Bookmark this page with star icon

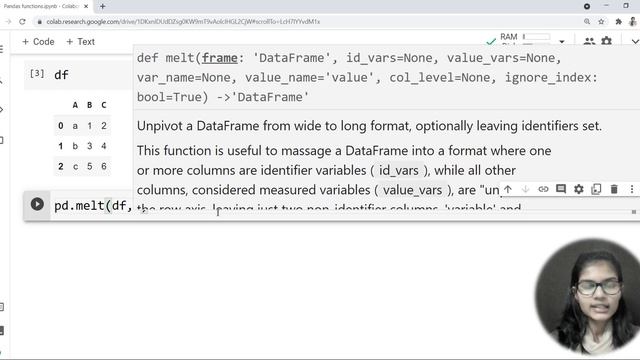[x=601, y=22]
